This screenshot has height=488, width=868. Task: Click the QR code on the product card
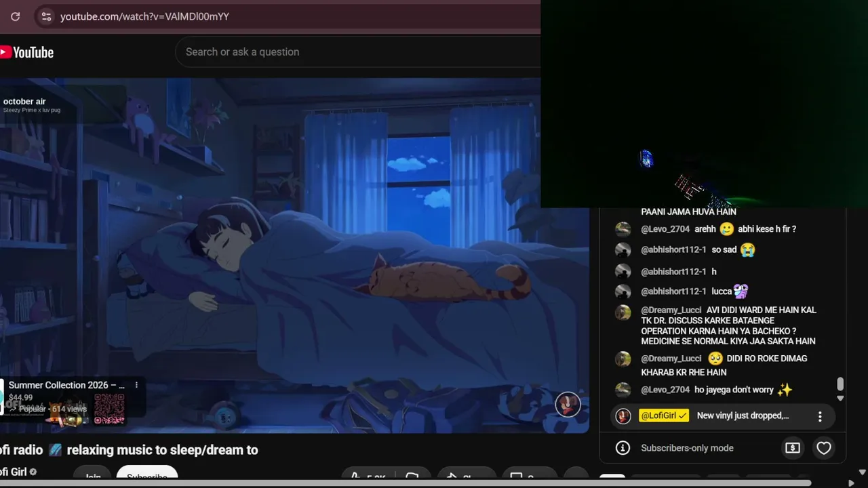pos(109,409)
